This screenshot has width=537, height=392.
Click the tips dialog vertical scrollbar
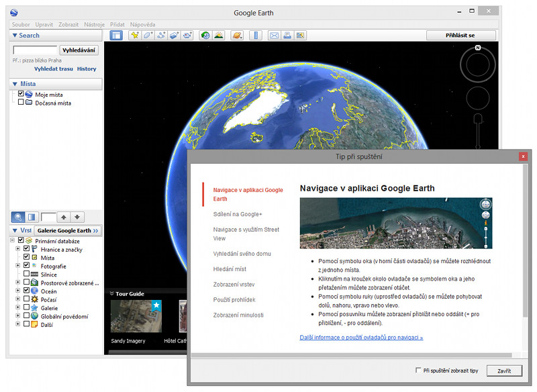pos(526,241)
